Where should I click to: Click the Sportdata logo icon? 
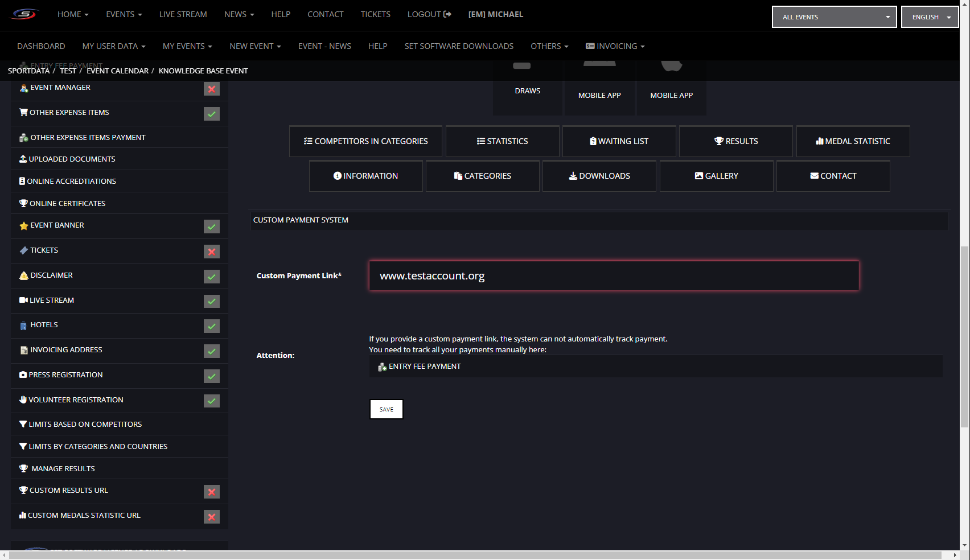[x=24, y=14]
